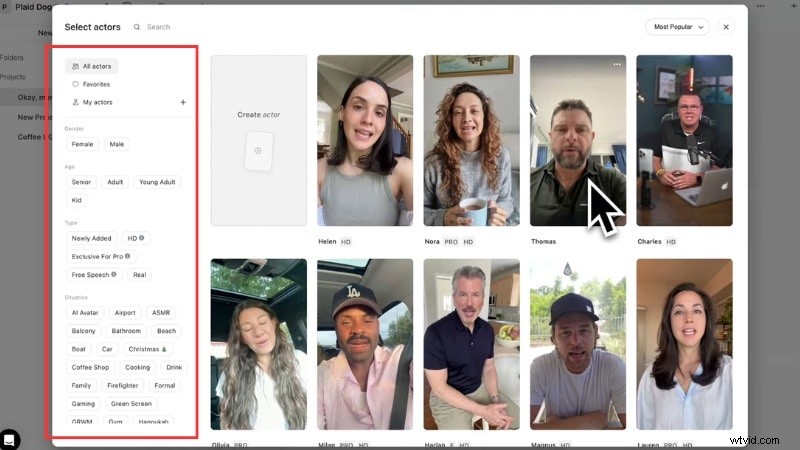Toggle the Newly Added type filter

(91, 238)
